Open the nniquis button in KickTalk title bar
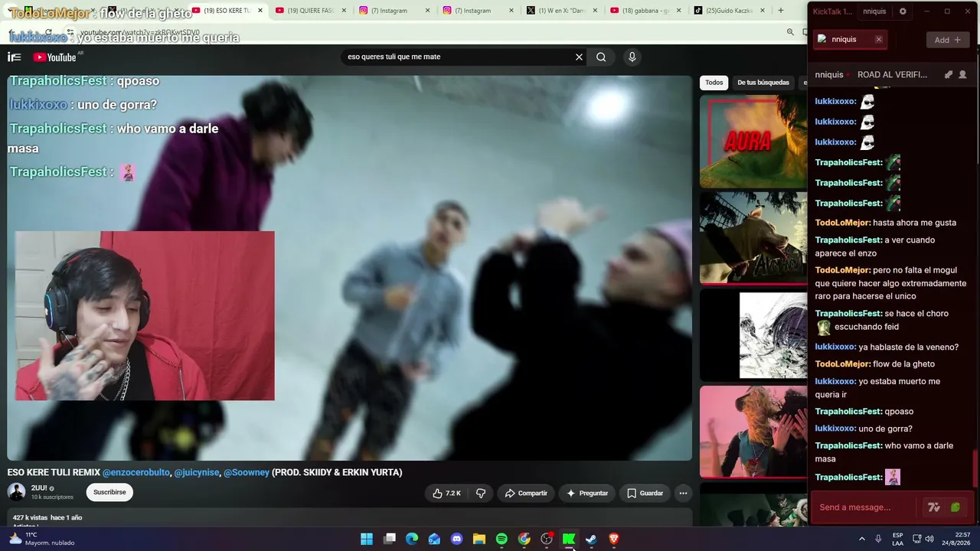The width and height of the screenshot is (980, 551). click(874, 11)
